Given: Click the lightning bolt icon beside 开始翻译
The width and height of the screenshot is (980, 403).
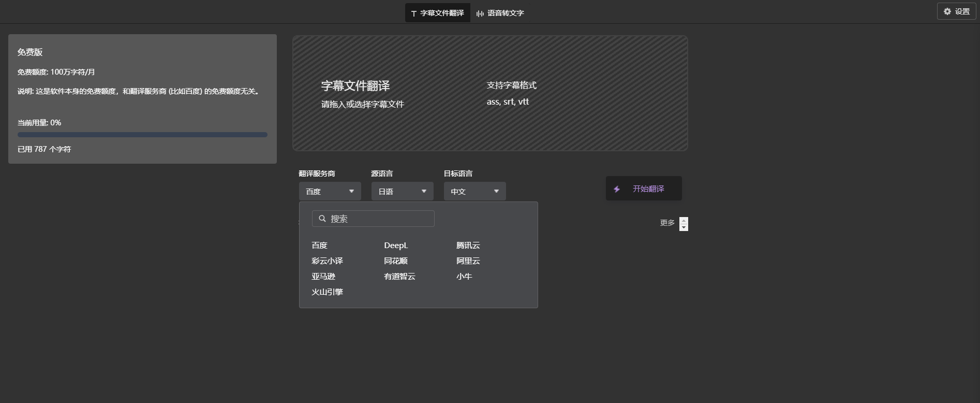Looking at the screenshot, I should tap(617, 189).
